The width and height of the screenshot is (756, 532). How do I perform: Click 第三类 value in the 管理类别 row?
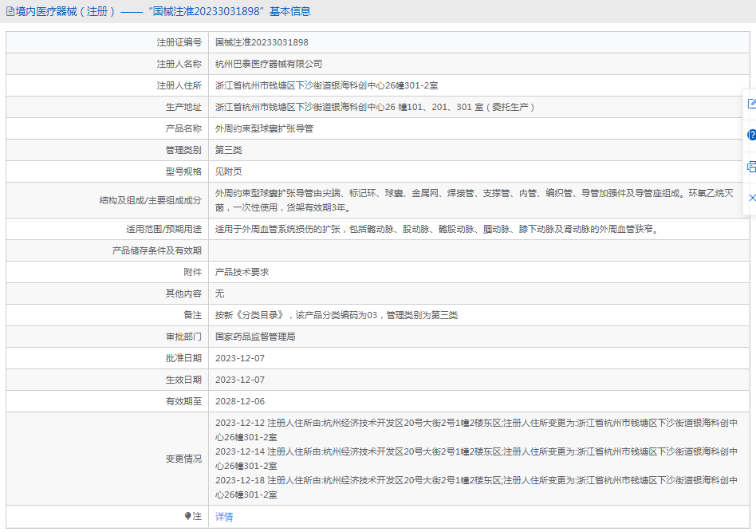pos(229,151)
